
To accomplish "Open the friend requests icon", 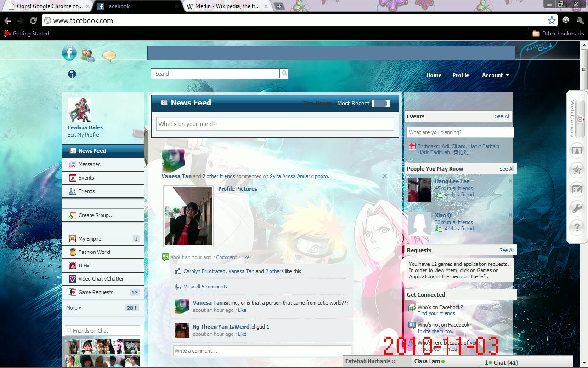I will click(x=87, y=55).
